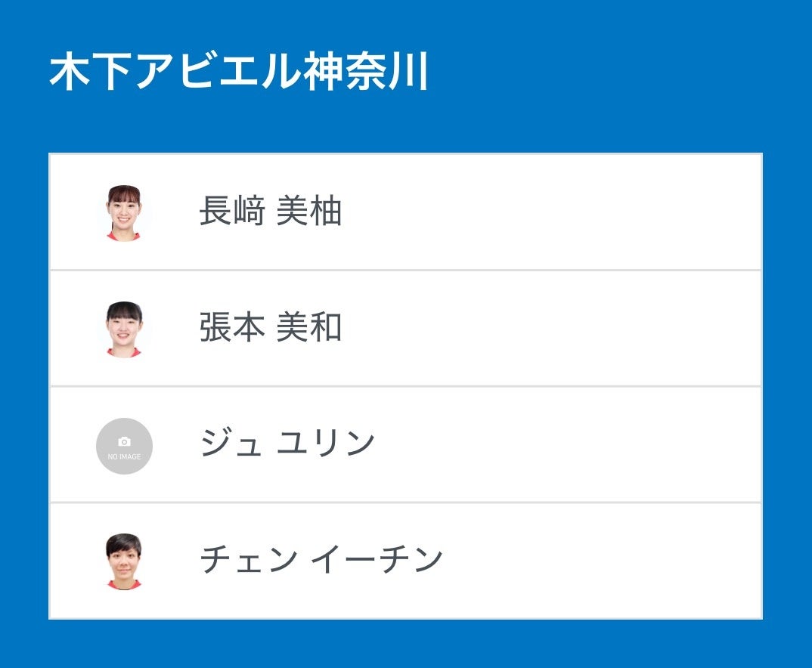Click the NO IMAGE text label
The image size is (812, 668).
pos(124,456)
